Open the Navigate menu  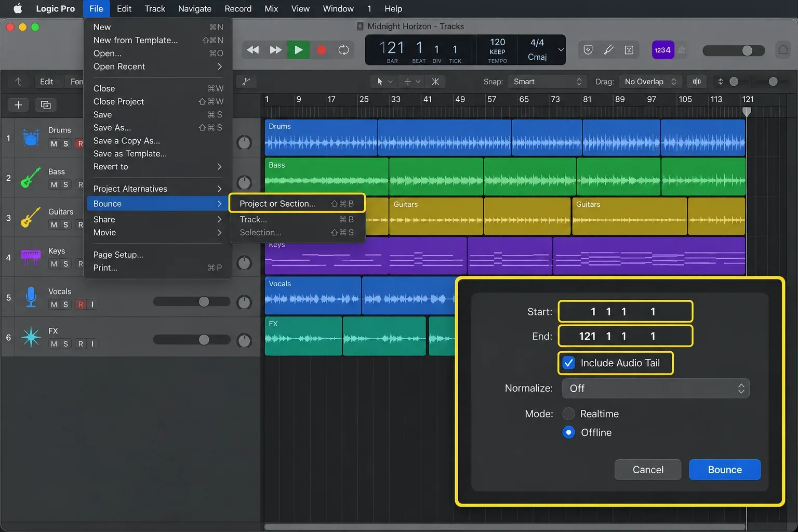[195, 8]
